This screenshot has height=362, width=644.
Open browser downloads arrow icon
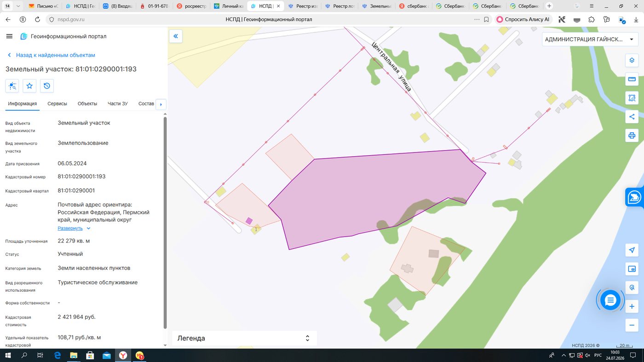click(x=637, y=20)
